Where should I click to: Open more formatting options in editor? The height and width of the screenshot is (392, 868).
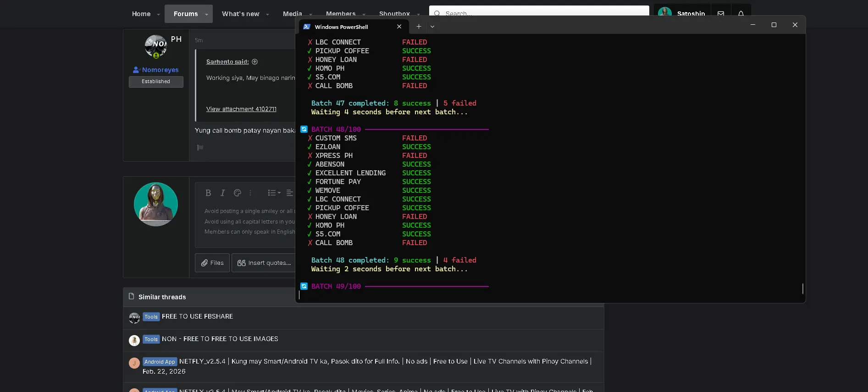[250, 193]
